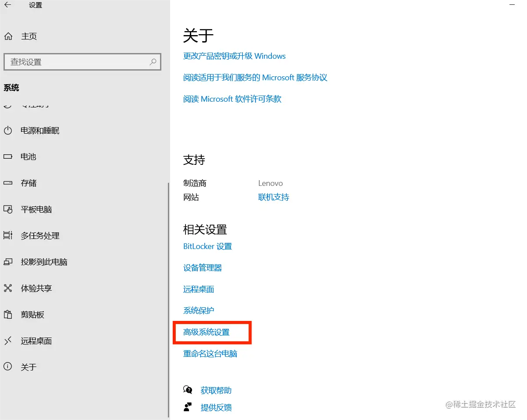Open 设备管理器

(x=202, y=267)
